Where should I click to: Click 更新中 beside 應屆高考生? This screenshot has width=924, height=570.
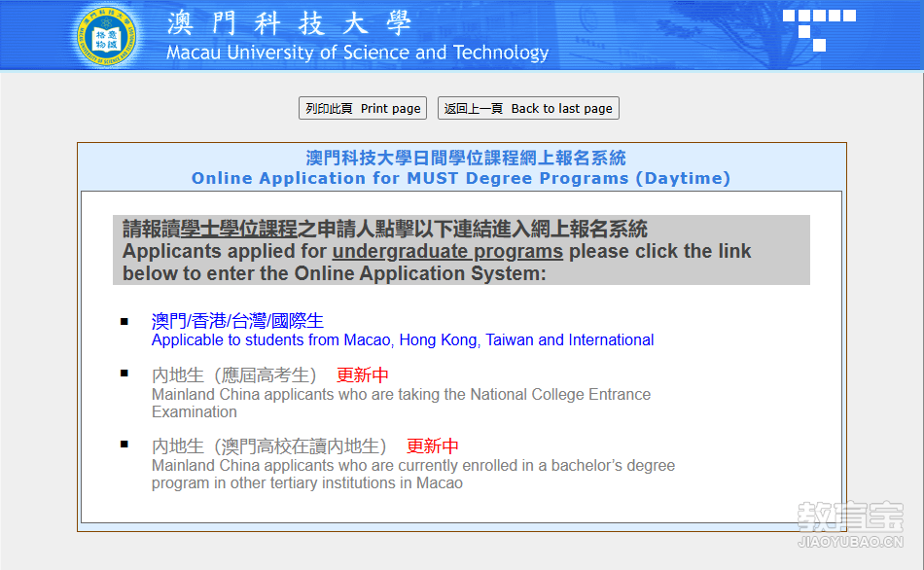point(363,374)
